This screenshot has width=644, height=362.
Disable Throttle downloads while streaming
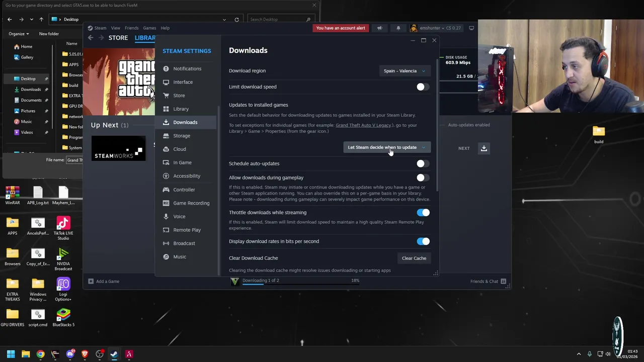(x=423, y=213)
